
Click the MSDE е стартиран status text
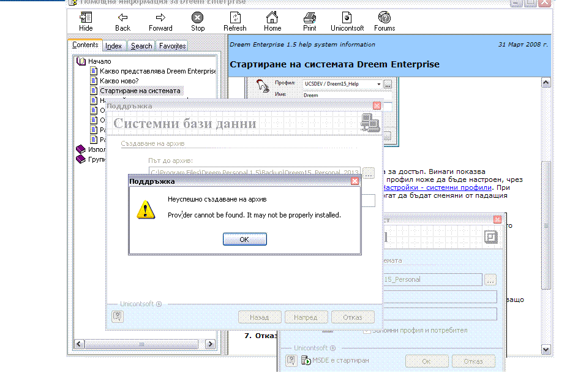[340, 360]
